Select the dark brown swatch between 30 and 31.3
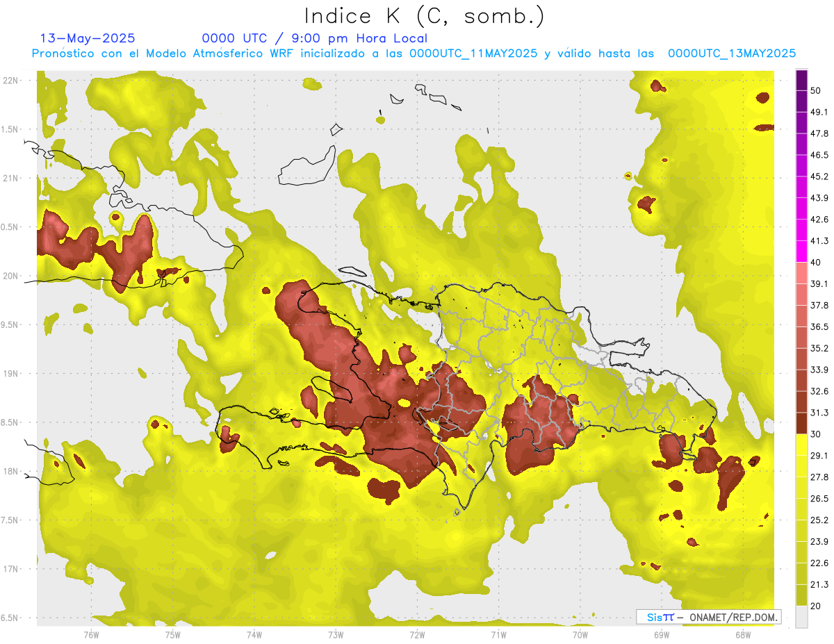This screenshot has height=644, width=834. 801,423
